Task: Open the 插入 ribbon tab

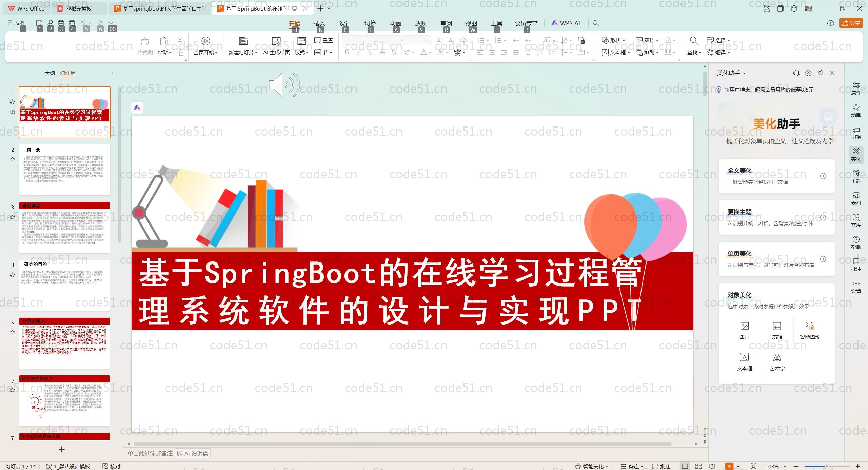Action: (319, 23)
